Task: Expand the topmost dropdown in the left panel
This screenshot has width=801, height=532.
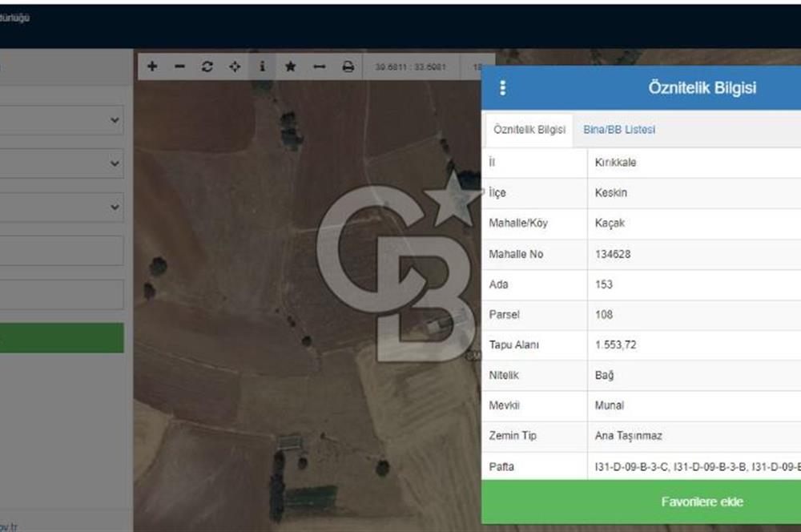Action: pyautogui.click(x=62, y=120)
